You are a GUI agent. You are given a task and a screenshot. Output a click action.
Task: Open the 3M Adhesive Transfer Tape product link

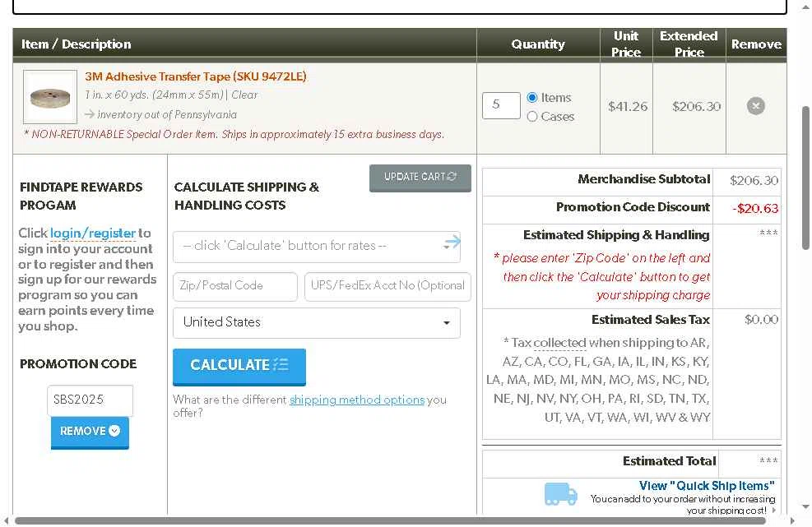click(x=195, y=76)
